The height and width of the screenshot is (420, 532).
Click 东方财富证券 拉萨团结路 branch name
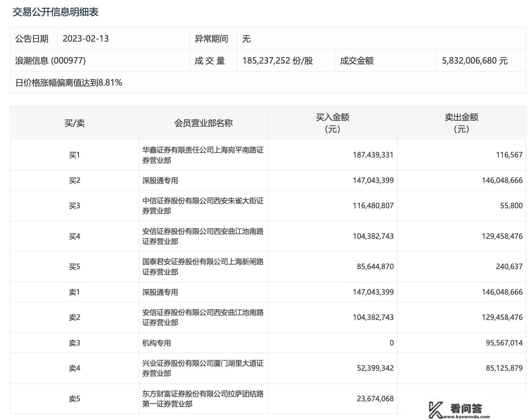click(203, 399)
